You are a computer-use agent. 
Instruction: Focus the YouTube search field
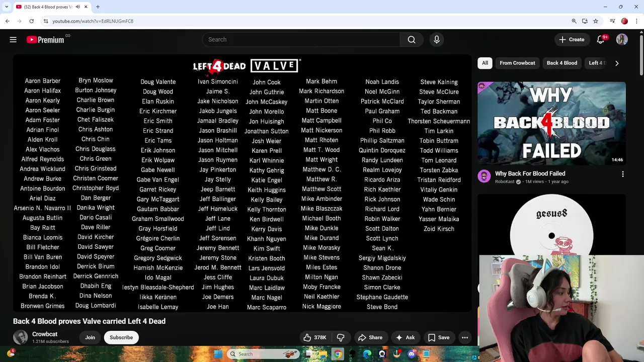point(301,40)
